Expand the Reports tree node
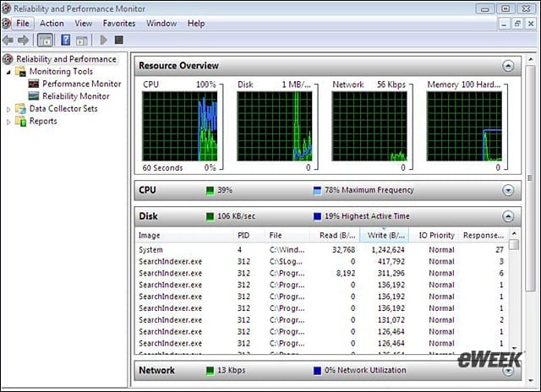 click(8, 122)
